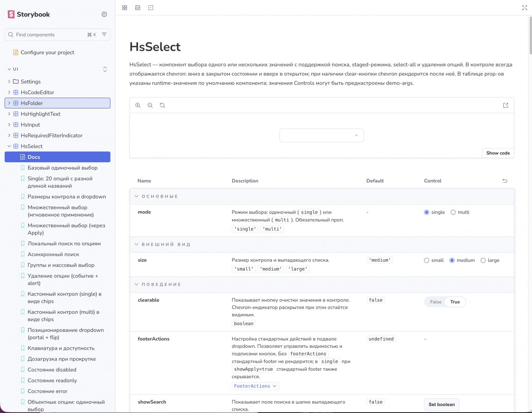Click bookmark icon for Клавиатура и доступность
Screen dimensions: 532x413
[23, 348]
